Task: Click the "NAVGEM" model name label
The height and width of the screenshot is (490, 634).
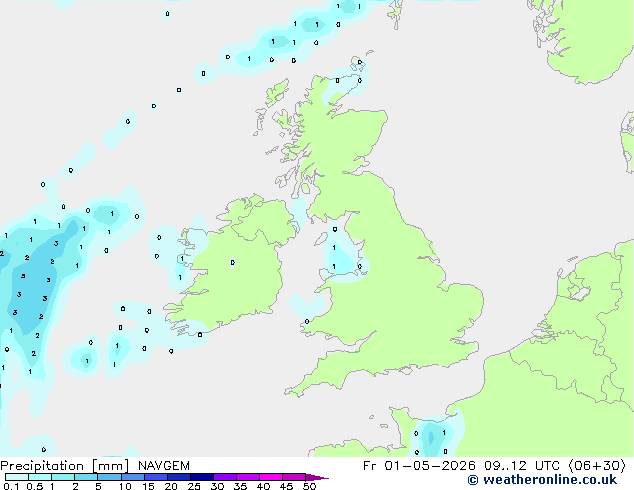Action: click(164, 466)
